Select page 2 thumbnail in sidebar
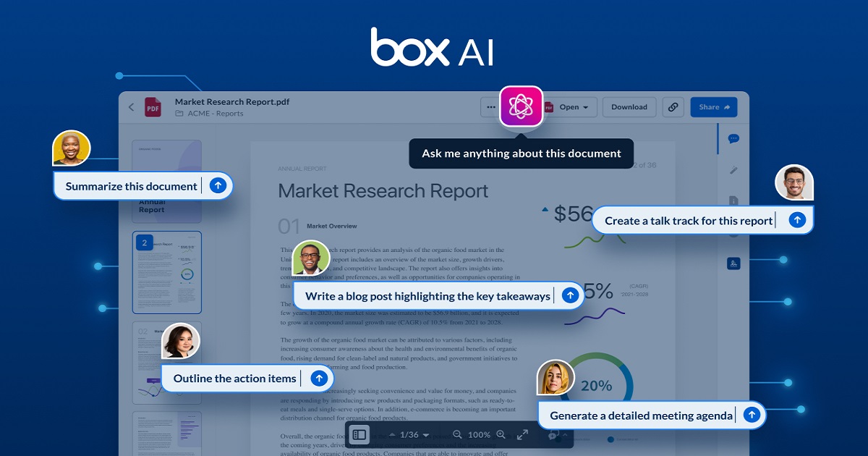This screenshot has width=868, height=456. [167, 272]
